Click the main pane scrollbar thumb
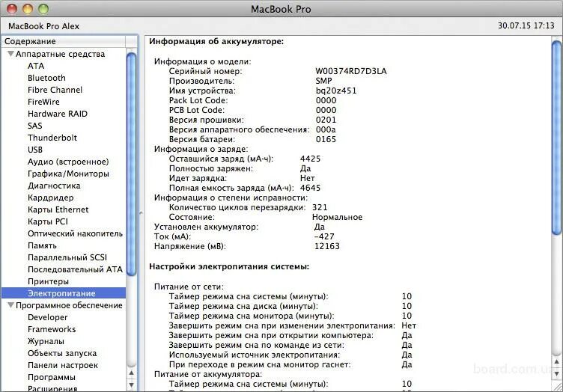This screenshot has width=563, height=392. click(x=556, y=138)
